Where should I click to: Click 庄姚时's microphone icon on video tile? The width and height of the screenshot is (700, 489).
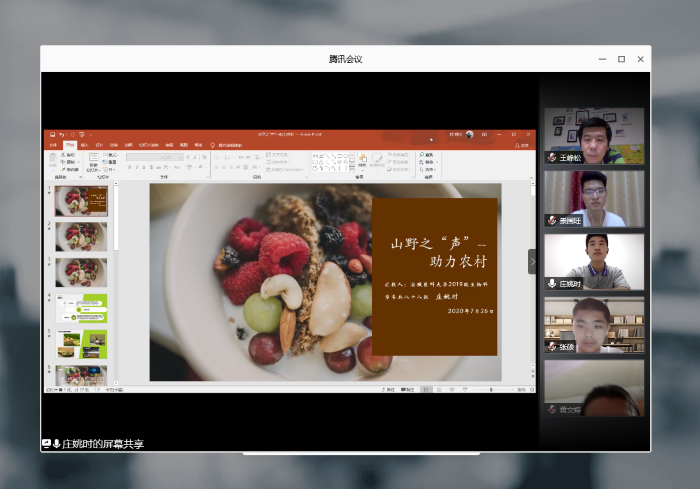pyautogui.click(x=551, y=284)
